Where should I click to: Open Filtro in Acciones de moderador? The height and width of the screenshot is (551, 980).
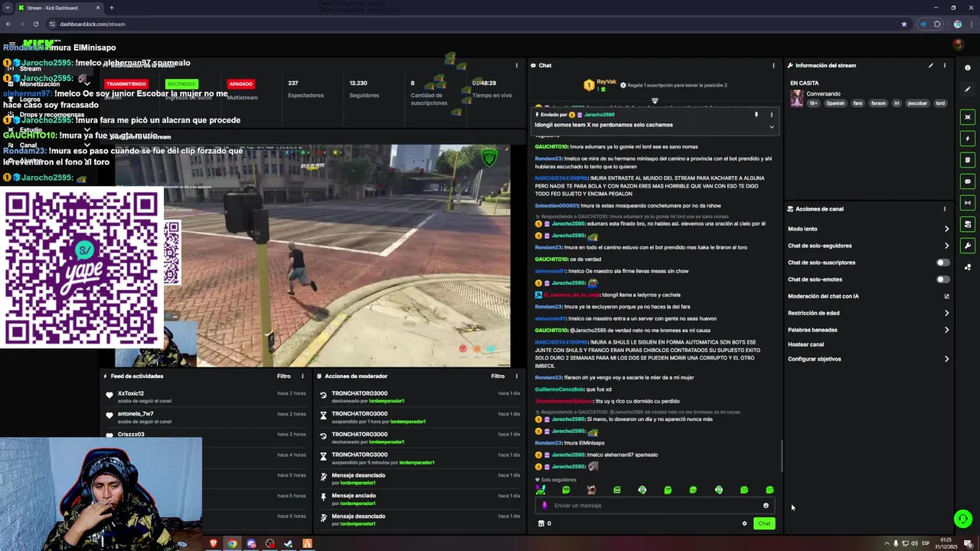coord(498,376)
